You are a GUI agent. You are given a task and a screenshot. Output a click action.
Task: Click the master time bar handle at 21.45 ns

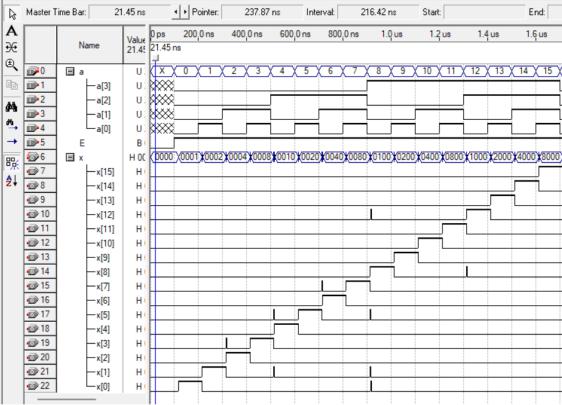tap(156, 58)
